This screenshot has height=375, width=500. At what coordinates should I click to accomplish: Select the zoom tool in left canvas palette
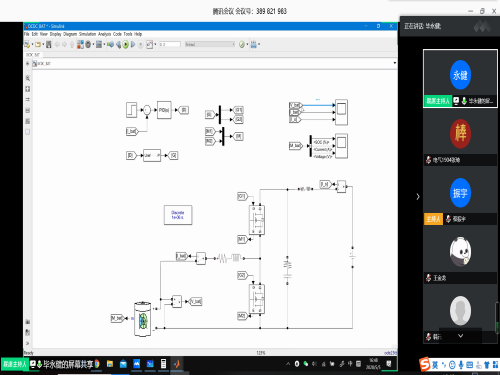point(28,78)
